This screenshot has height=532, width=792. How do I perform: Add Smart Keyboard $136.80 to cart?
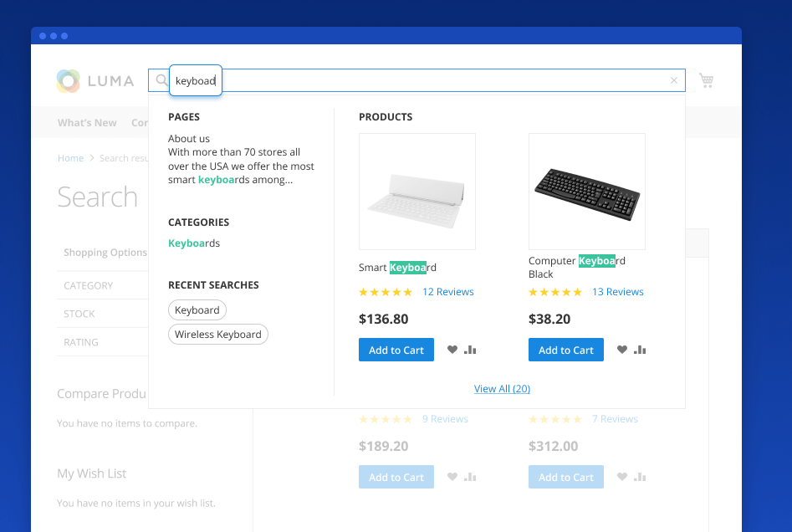[396, 350]
